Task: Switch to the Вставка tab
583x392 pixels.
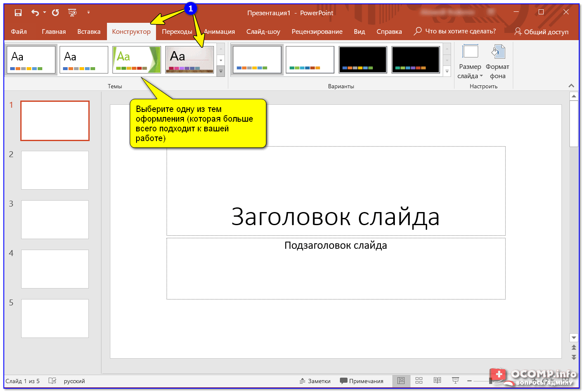Action: click(89, 32)
